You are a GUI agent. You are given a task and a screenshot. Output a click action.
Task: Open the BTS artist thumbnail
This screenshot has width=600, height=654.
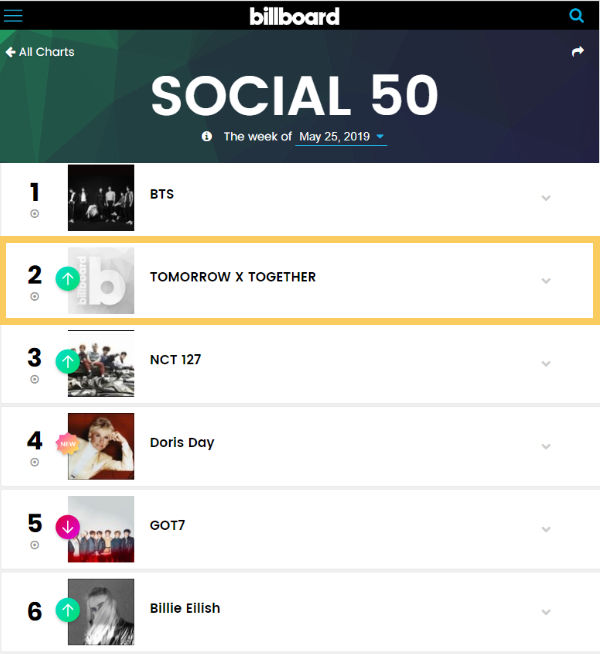(x=101, y=197)
